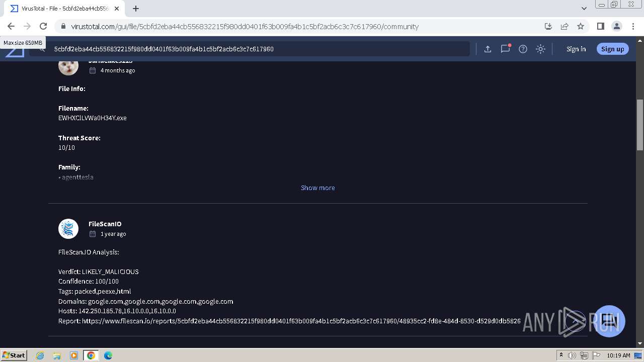Open the Action Center flag icon
This screenshot has height=362, width=644.
(x=596, y=355)
